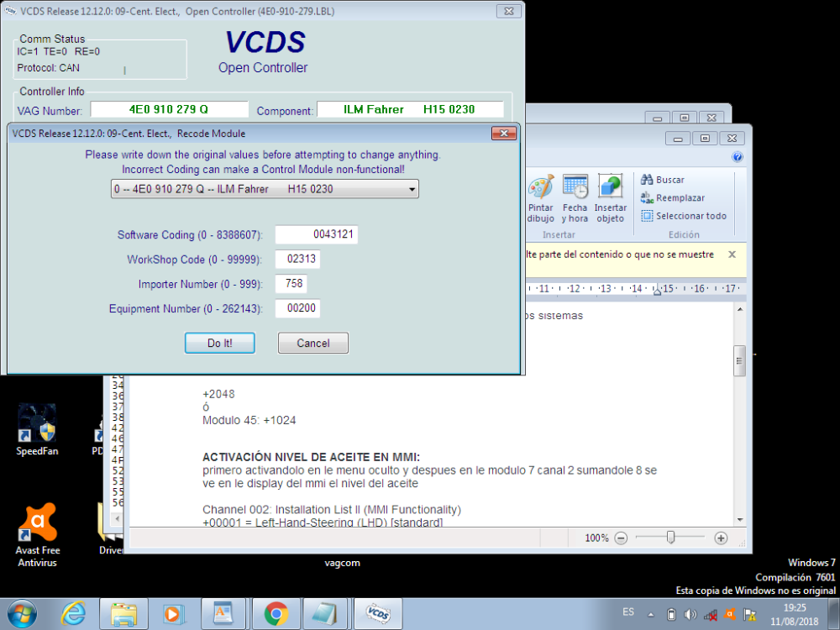
Task: Click the battery icon in the system tray
Action: (671, 615)
